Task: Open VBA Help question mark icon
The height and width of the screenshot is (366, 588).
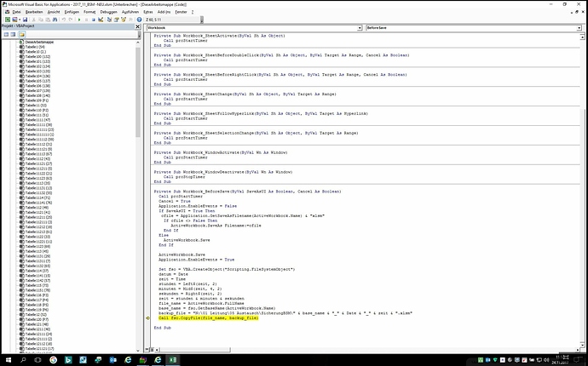Action: pos(139,20)
